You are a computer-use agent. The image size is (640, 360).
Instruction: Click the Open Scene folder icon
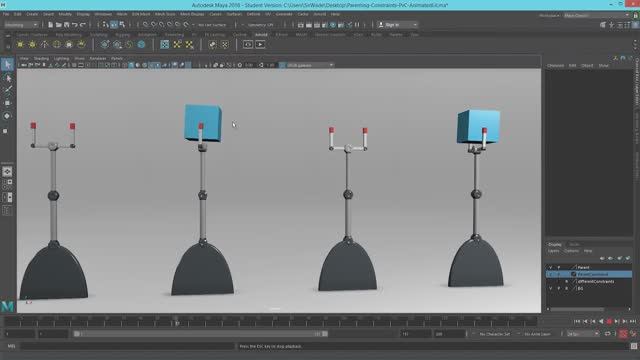pyautogui.click(x=58, y=25)
